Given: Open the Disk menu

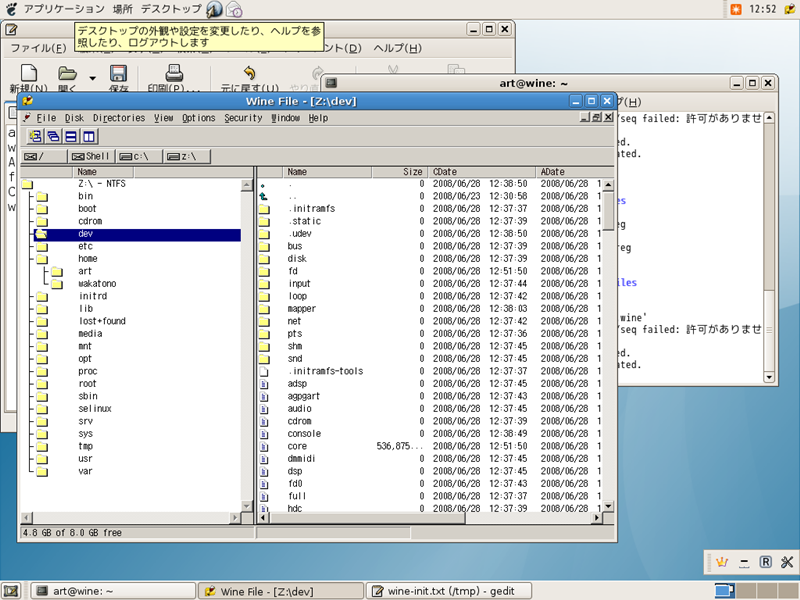Looking at the screenshot, I should (x=74, y=118).
